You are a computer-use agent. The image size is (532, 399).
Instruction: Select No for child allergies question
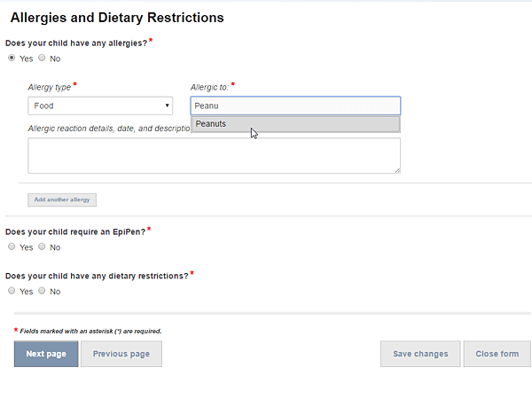pos(42,59)
